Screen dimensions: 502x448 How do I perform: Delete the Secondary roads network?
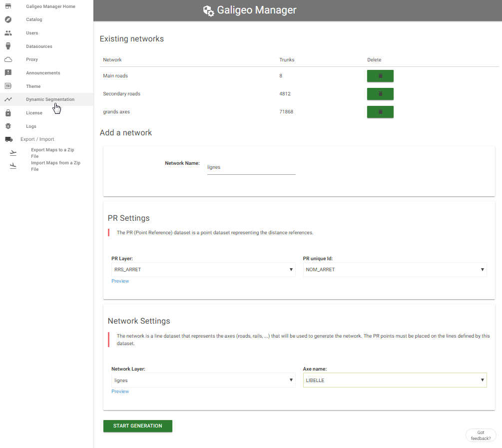tap(380, 94)
